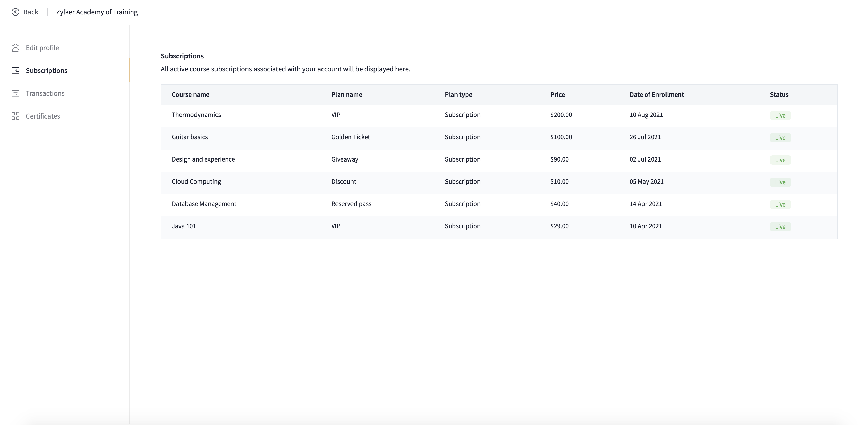Click the Back arrow icon
The height and width of the screenshot is (425, 868).
16,12
